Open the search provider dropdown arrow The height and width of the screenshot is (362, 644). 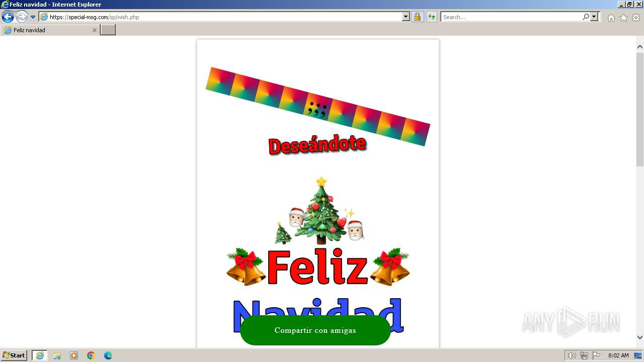[x=594, y=17]
